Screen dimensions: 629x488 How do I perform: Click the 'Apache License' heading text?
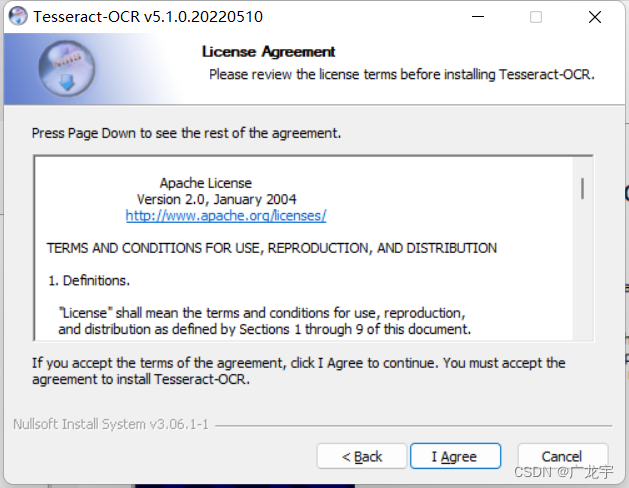[x=206, y=183]
